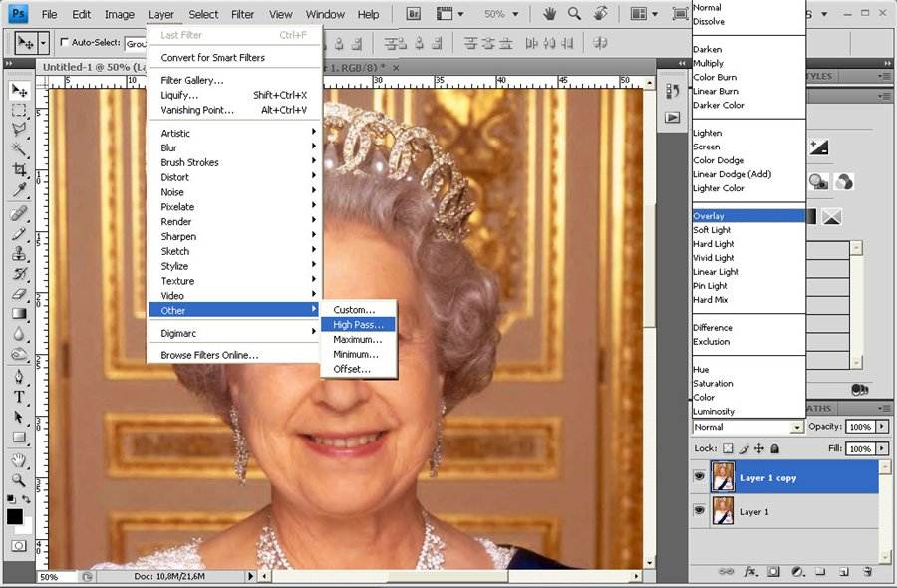
Task: Expand the Digimarc submenu
Action: 233,333
